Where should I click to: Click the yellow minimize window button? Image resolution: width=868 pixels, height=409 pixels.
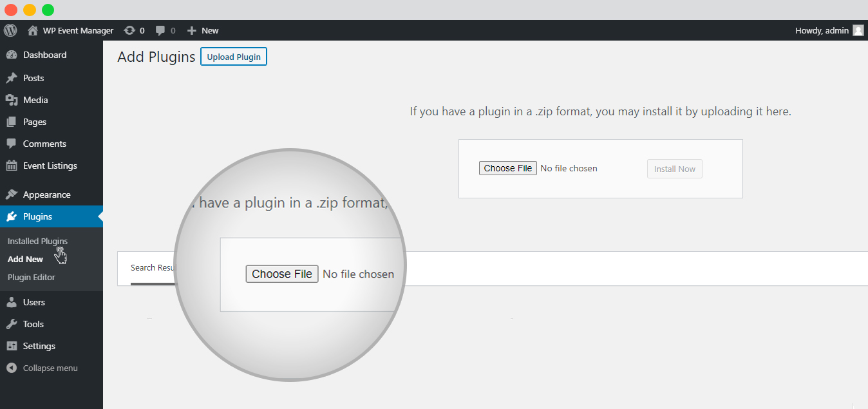pos(30,10)
